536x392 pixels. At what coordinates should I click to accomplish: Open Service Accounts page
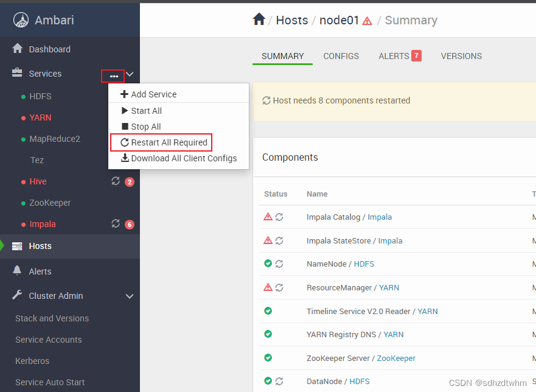pos(49,340)
